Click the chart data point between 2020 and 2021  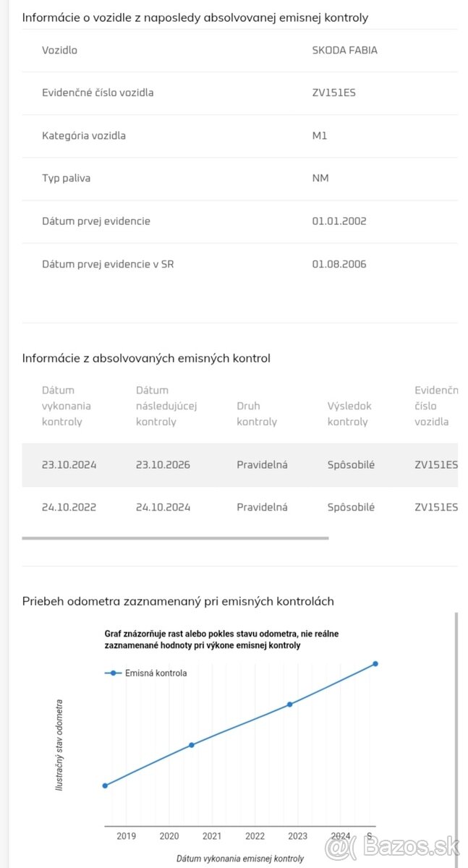pos(192,744)
